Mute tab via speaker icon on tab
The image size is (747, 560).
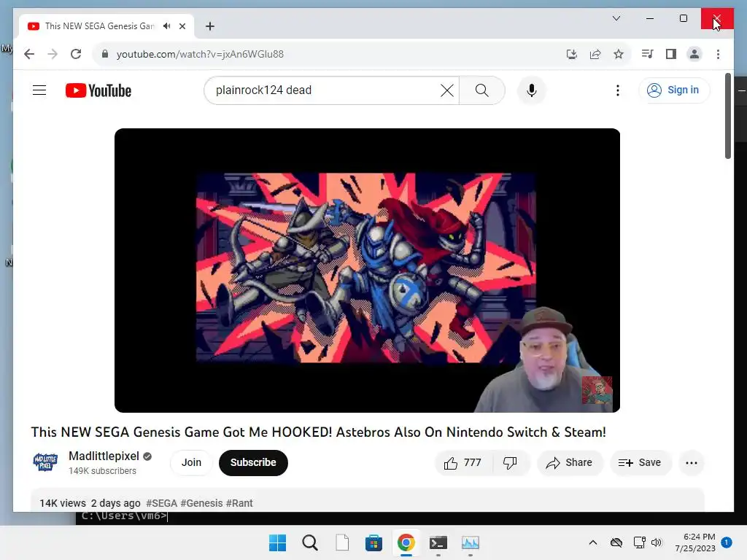(x=167, y=26)
